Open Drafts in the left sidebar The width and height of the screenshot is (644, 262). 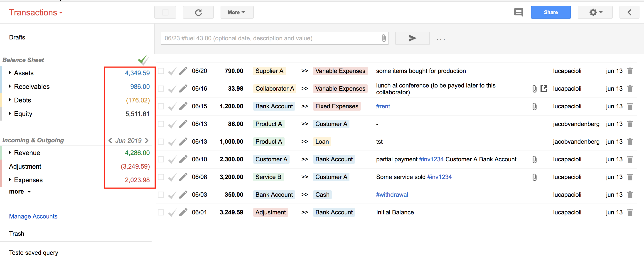click(17, 37)
